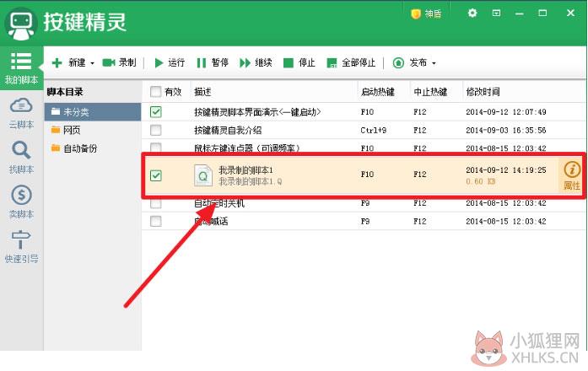Check the 按键精灵自我介绍 script checkbox
588x371 pixels.
tap(155, 130)
